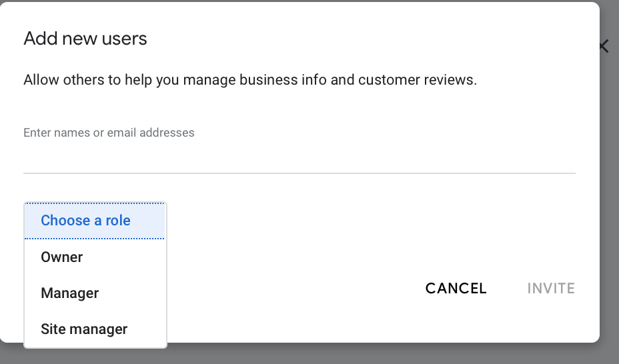Click the Enter names or email addresses label
Screen dimensions: 619x364
109,133
